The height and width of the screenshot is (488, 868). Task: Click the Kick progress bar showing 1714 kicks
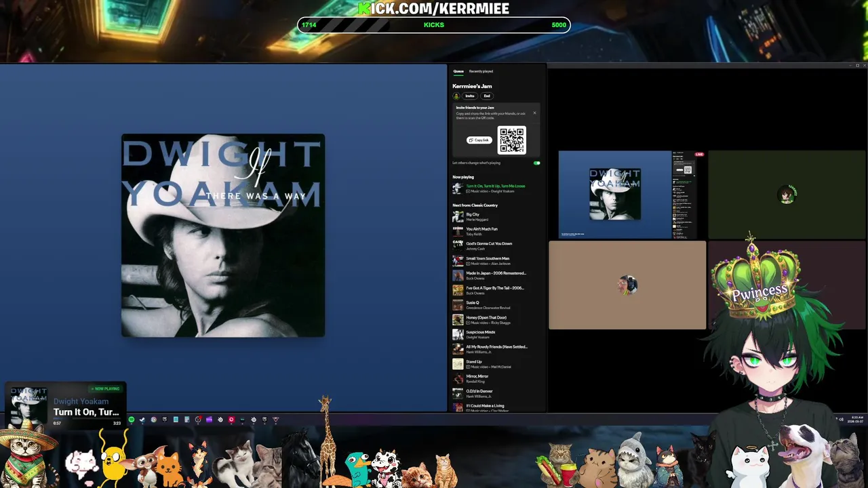[x=434, y=25]
